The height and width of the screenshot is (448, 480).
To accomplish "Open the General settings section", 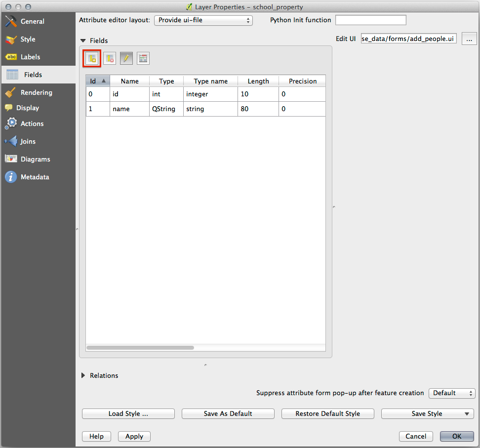I will (x=32, y=21).
